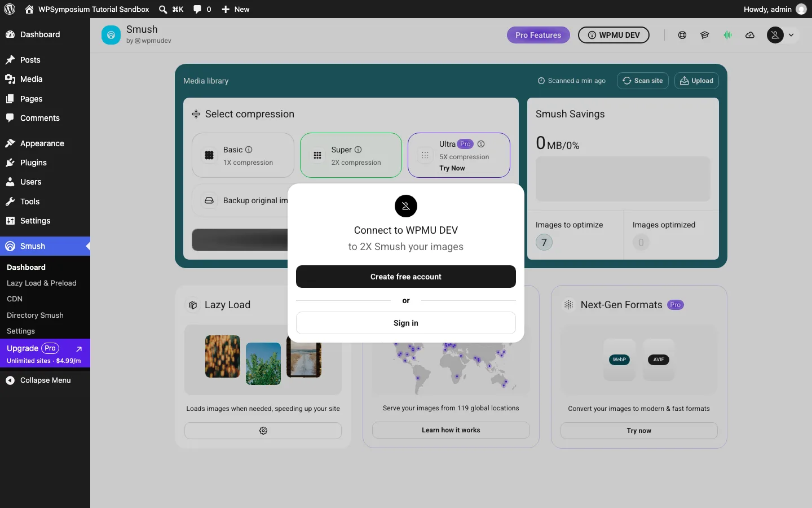Click the Posts pushpin icon in sidebar

coord(10,60)
